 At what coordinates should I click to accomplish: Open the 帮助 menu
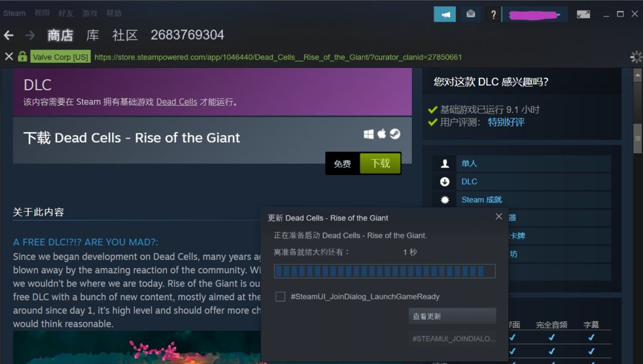coord(114,13)
